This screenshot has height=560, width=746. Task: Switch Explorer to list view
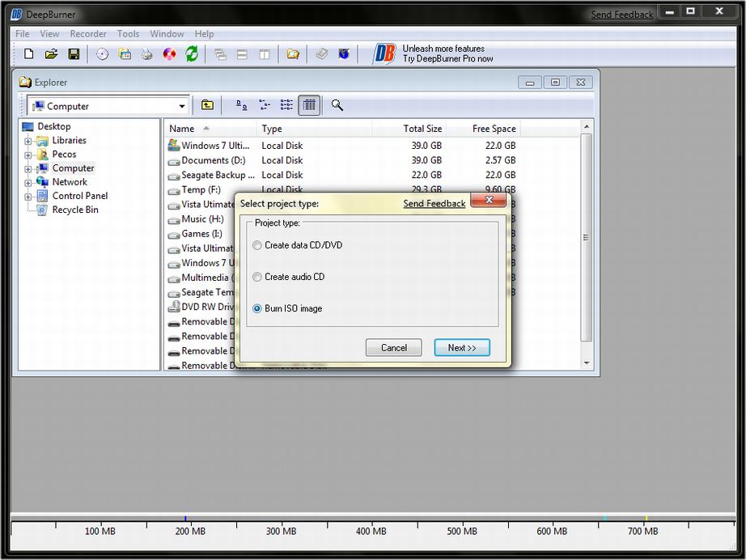pyautogui.click(x=286, y=105)
